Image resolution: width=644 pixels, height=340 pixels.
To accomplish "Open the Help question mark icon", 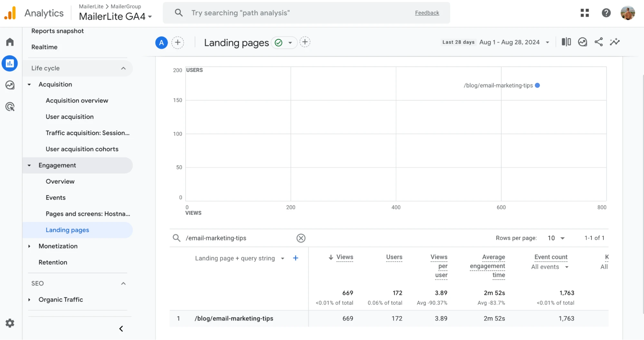I will point(606,13).
